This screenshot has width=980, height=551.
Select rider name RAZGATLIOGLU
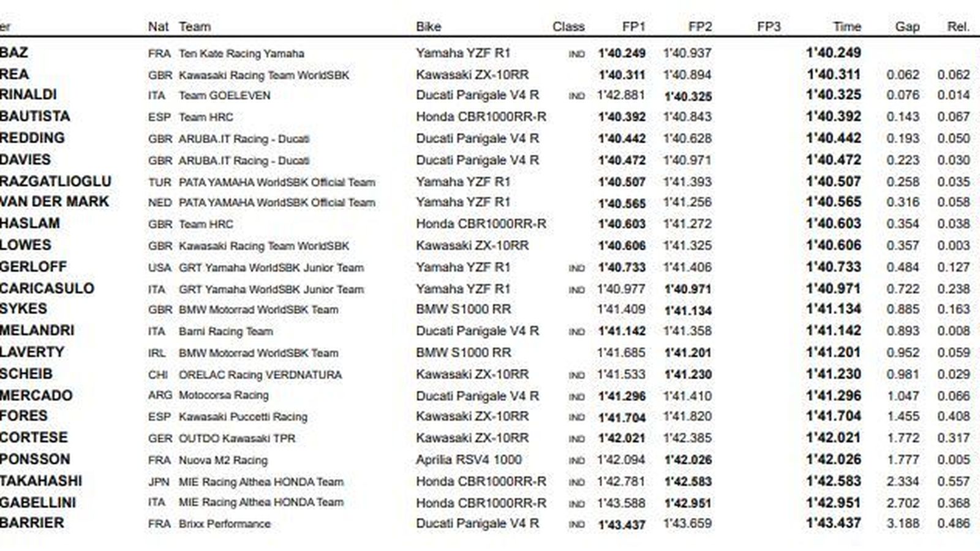tap(55, 182)
